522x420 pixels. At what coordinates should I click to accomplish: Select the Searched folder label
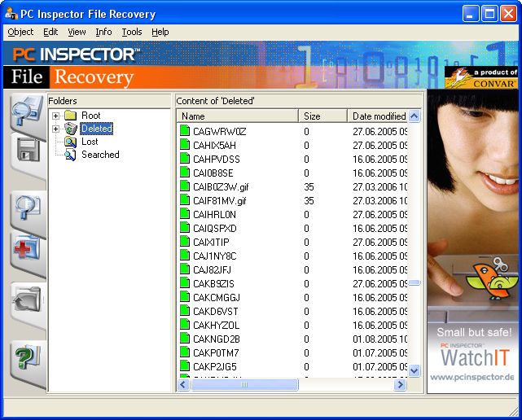100,155
